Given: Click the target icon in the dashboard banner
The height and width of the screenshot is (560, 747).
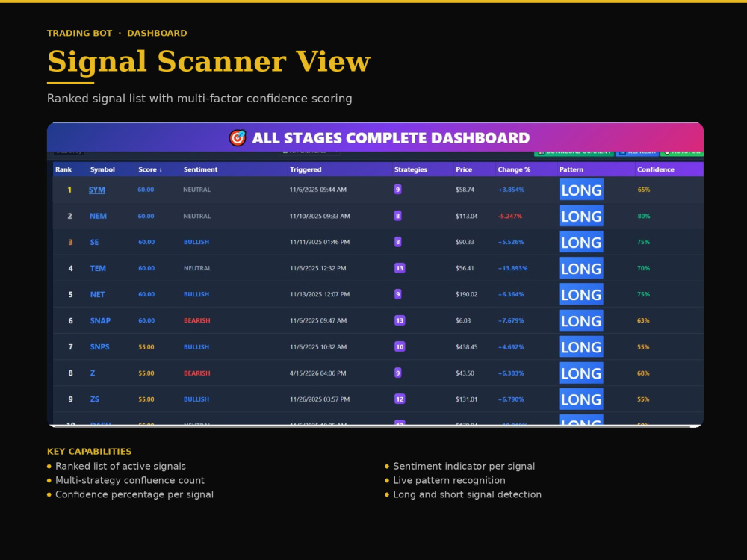Looking at the screenshot, I should tap(238, 137).
